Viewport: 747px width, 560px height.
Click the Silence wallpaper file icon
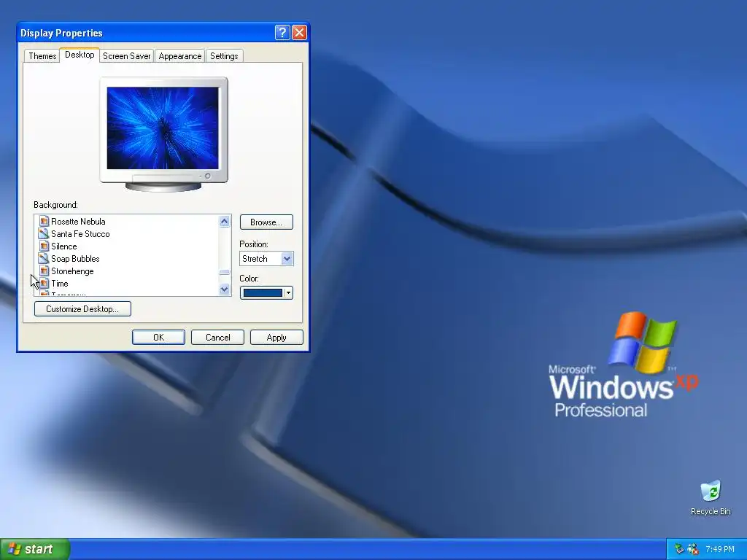(44, 246)
